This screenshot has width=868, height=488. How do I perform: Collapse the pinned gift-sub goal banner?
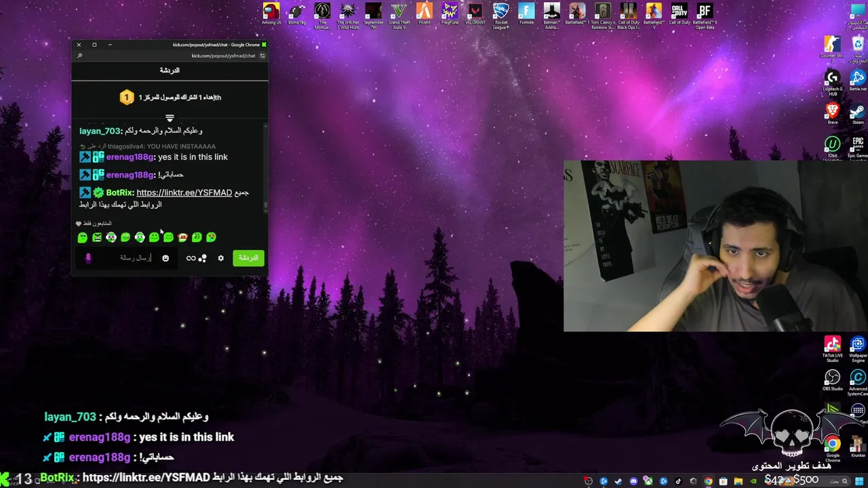tap(170, 118)
